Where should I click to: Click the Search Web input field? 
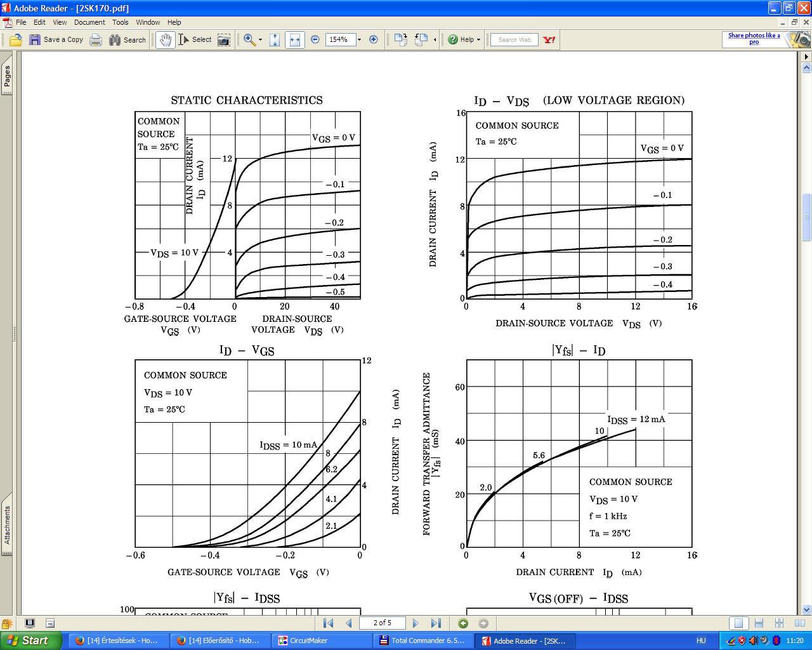515,40
